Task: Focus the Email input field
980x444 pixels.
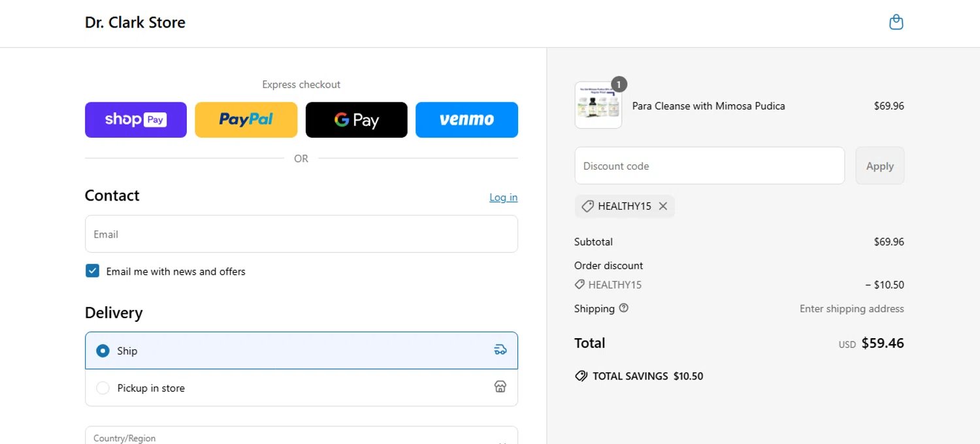Action: 301,234
